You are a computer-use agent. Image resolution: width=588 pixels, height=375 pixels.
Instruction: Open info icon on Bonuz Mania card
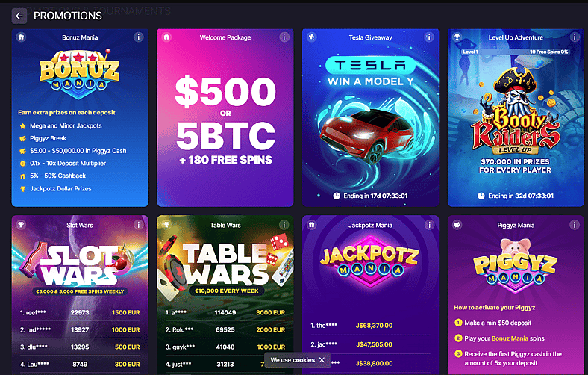[x=138, y=37]
